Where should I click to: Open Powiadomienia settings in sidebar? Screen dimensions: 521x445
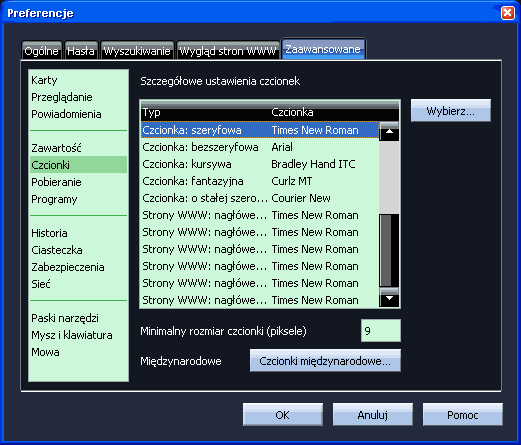(78, 114)
